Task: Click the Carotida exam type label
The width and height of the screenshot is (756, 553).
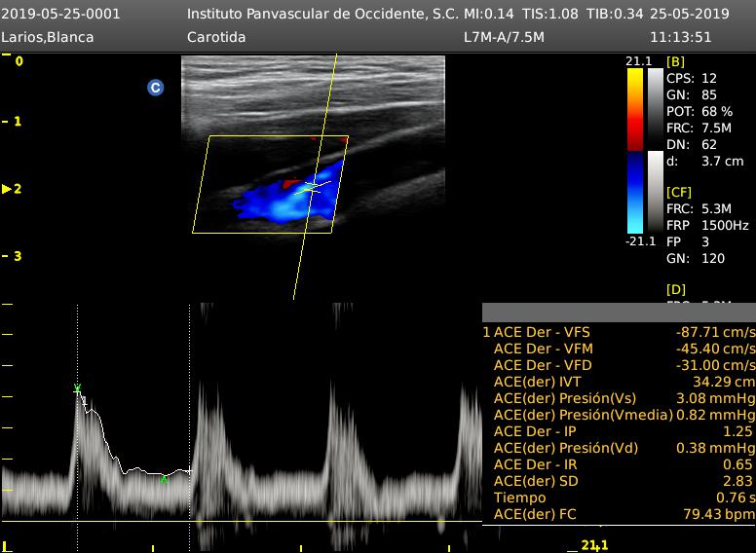Action: 216,38
